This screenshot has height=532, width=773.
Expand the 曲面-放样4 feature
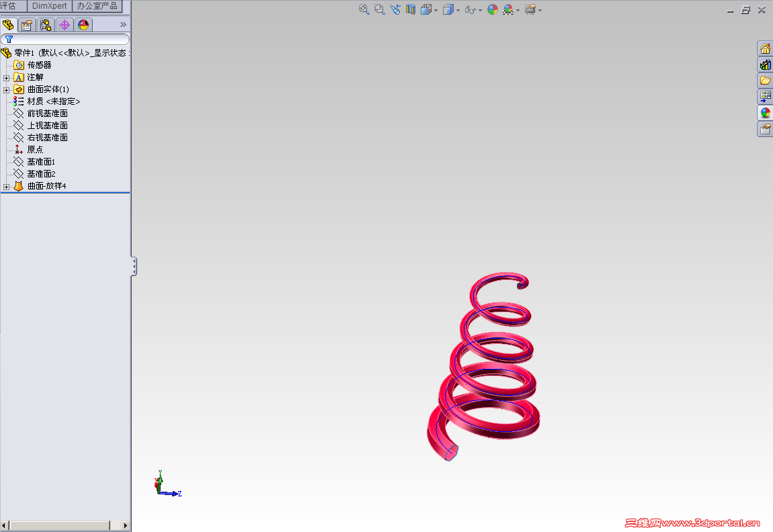pos(7,187)
